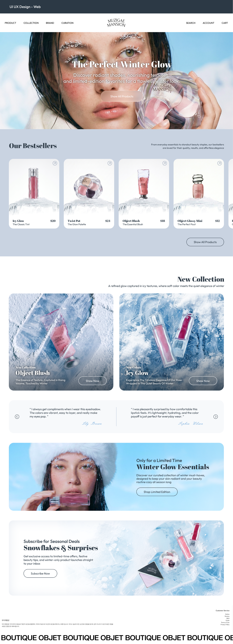Go to ACCOUNT in the header
Image resolution: width=233 pixels, height=644 pixels.
point(208,23)
